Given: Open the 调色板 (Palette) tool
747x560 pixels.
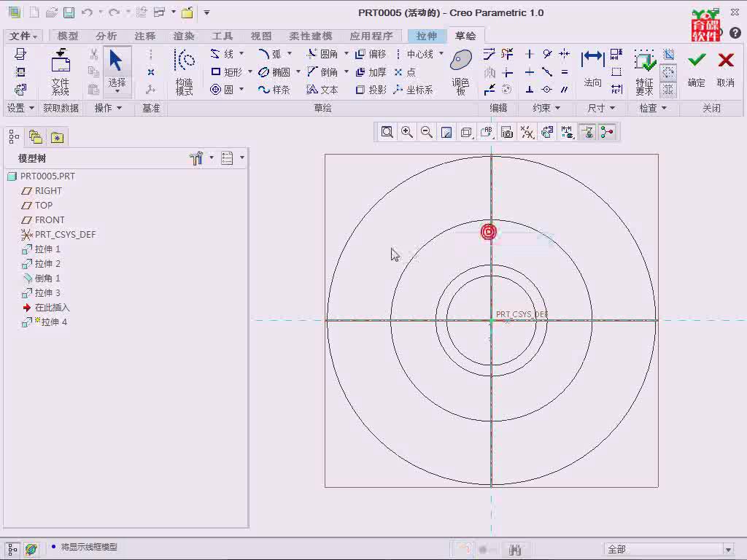Looking at the screenshot, I should click(461, 72).
